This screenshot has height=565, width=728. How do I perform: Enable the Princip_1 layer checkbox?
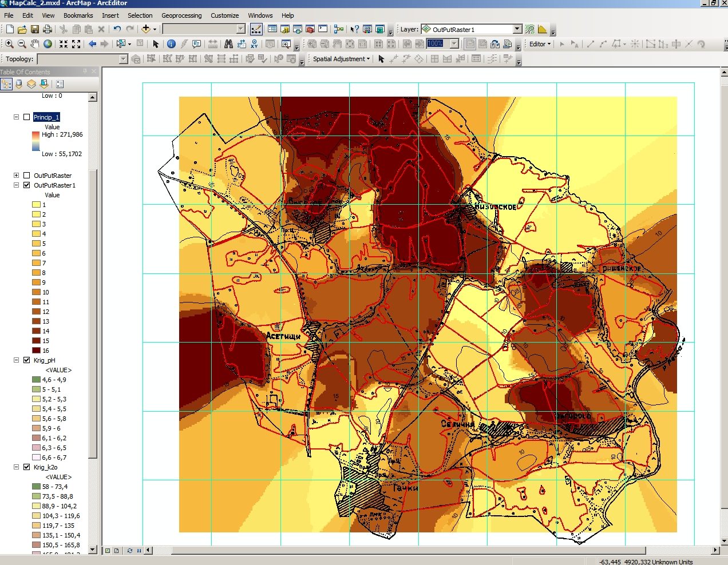tap(26, 117)
